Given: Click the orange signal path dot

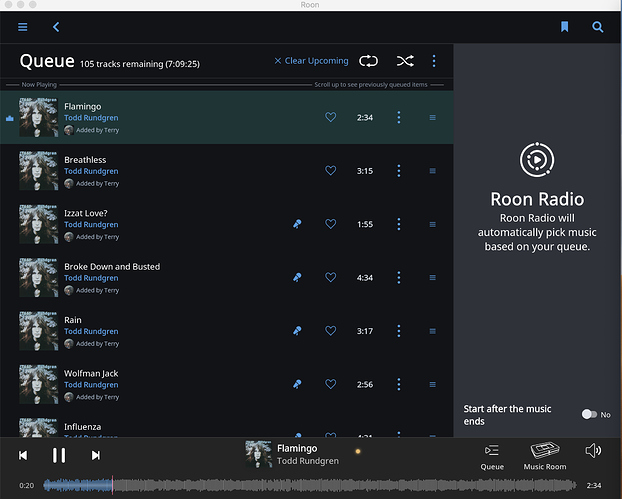Looking at the screenshot, I should [358, 451].
